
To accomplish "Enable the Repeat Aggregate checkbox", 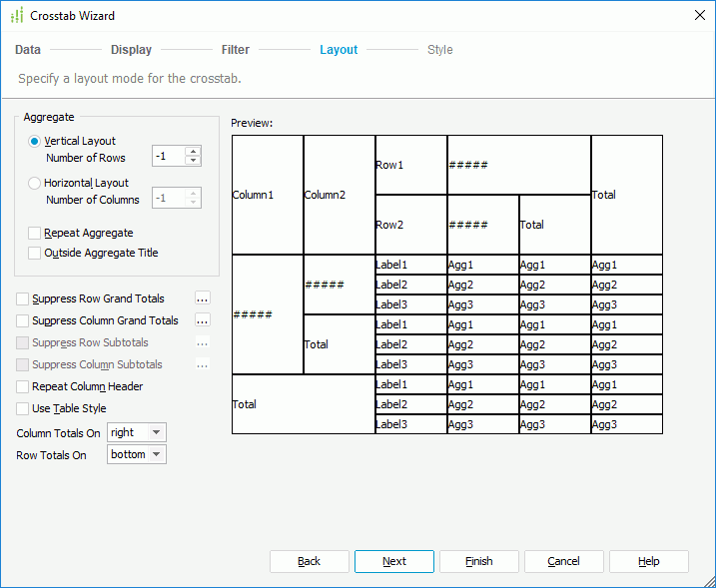I will [34, 233].
